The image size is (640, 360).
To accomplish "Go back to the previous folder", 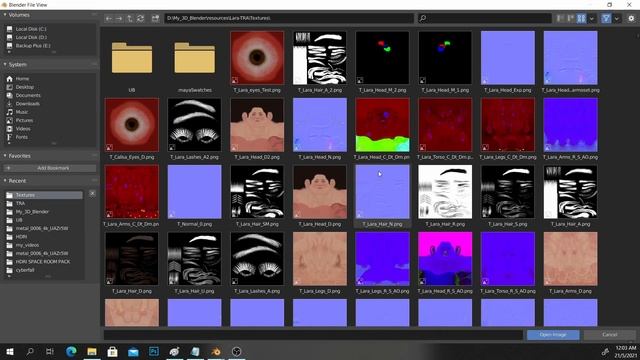I will [109, 18].
